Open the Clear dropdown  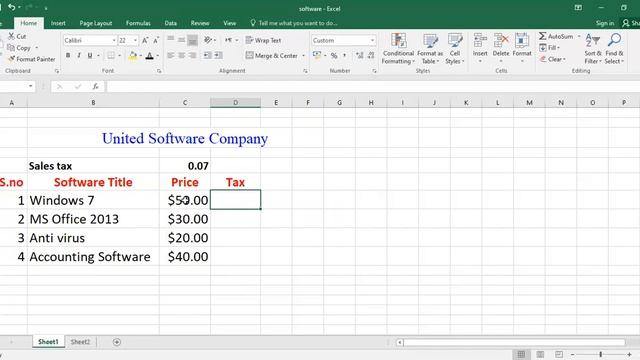tap(552, 59)
